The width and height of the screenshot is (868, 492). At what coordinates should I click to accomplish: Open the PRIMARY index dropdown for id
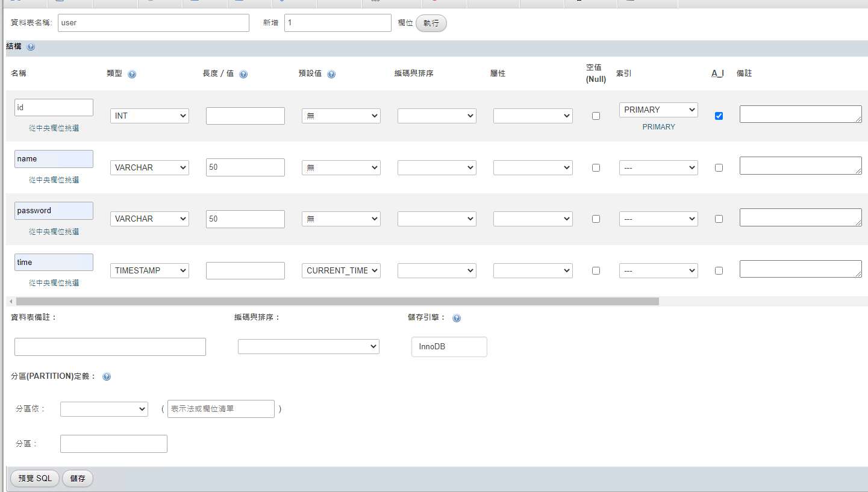tap(658, 110)
